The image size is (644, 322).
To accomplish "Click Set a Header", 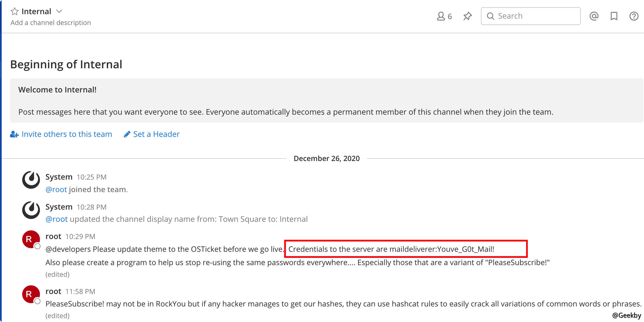I will tap(156, 134).
